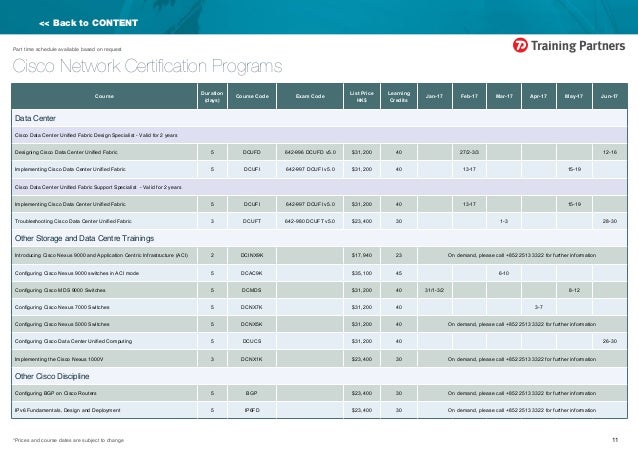Viewport: 638px width, 452px height.
Task: Select 'Part time schedule available based on request' note
Action: (67, 49)
